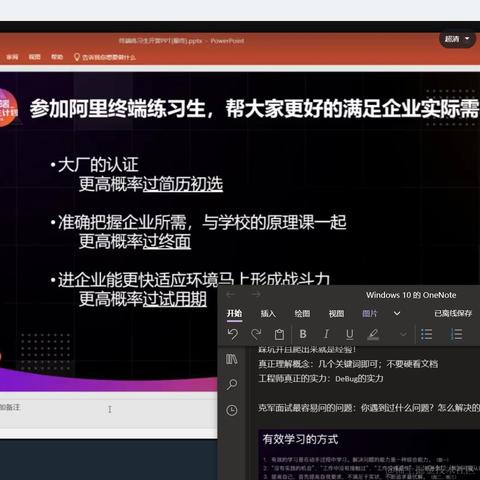Toggle bold formatting in OneNote
The image size is (480, 480).
[x=303, y=334]
